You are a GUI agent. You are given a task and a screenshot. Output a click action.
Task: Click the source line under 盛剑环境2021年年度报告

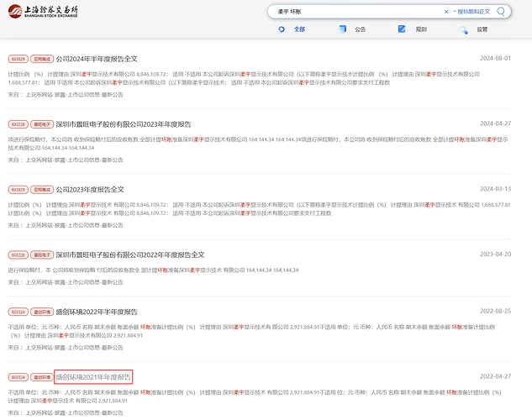click(x=66, y=413)
